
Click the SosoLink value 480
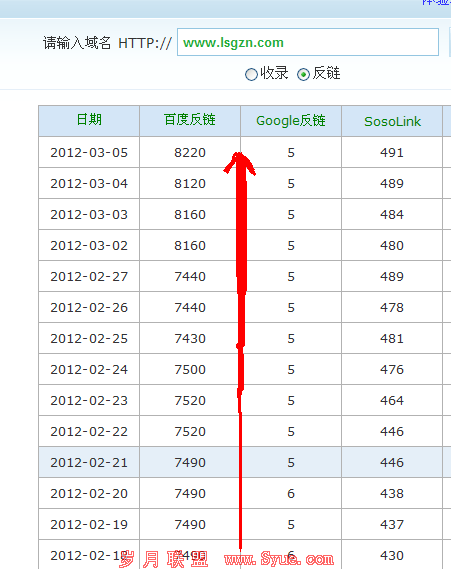click(x=392, y=245)
